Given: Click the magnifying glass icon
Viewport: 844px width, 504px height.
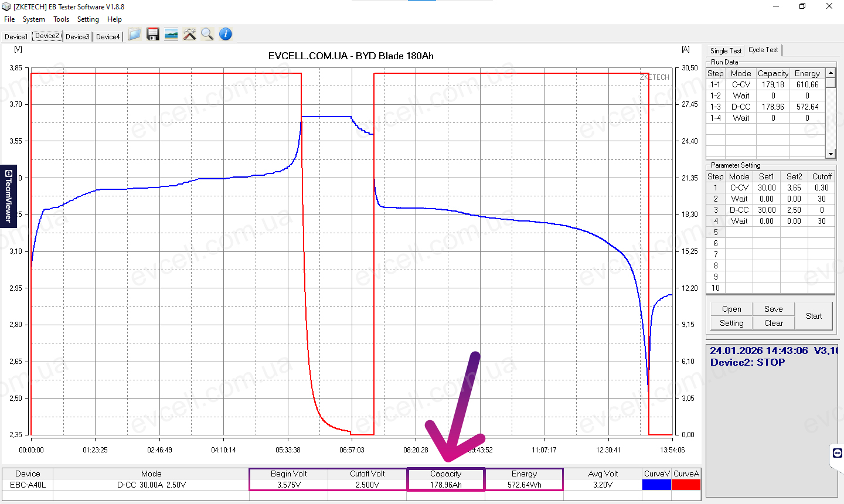Looking at the screenshot, I should (207, 35).
